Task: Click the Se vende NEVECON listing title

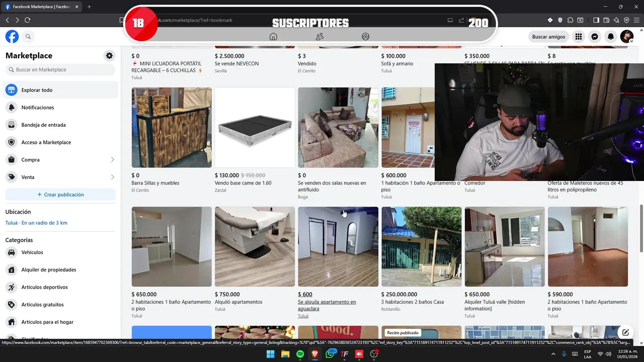Action: [236, 64]
